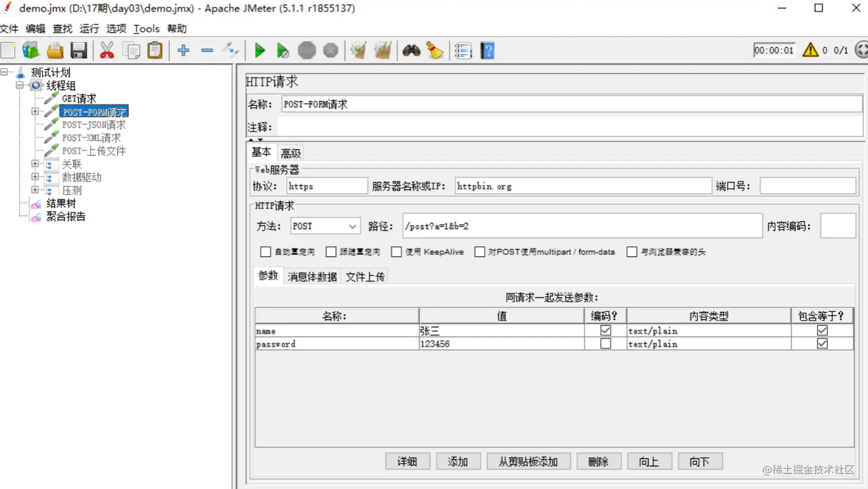The image size is (868, 489).
Task: Click the Search binoculars icon
Action: click(x=411, y=51)
